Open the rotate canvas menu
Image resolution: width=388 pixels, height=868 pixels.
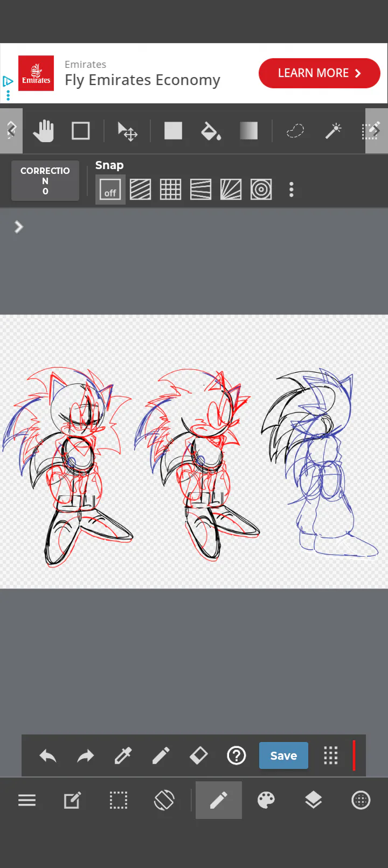click(164, 801)
